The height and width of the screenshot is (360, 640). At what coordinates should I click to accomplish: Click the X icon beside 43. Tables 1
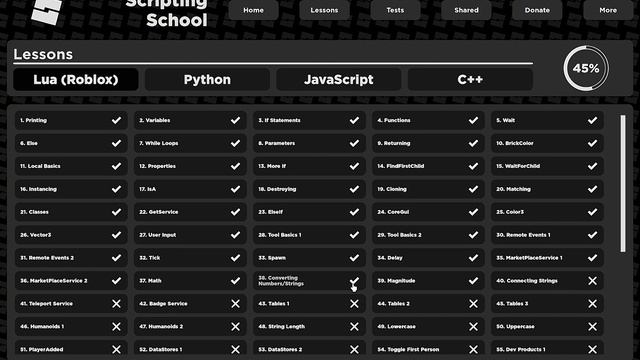pyautogui.click(x=354, y=304)
